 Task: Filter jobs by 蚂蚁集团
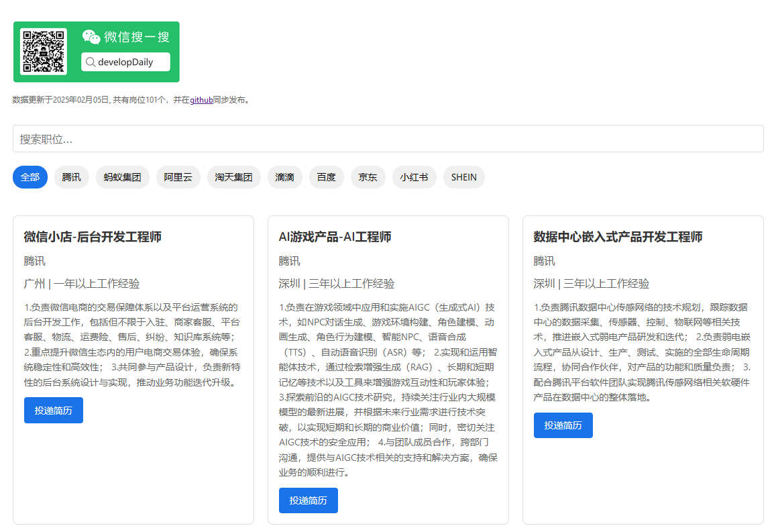(x=122, y=177)
